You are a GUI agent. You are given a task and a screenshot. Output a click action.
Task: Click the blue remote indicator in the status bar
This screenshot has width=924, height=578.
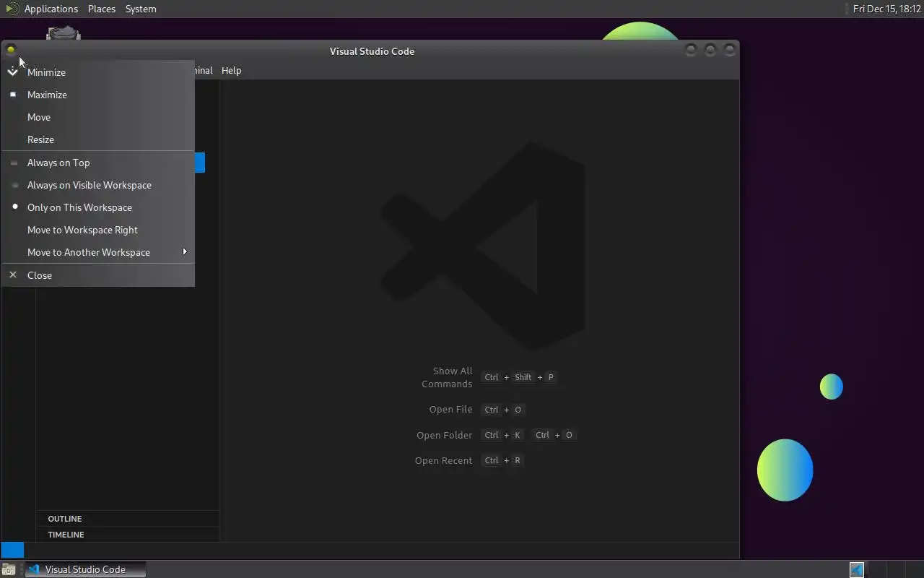12,551
